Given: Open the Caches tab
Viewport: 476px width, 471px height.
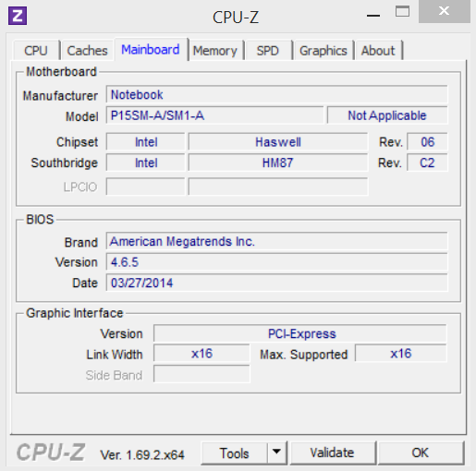Looking at the screenshot, I should (x=87, y=51).
